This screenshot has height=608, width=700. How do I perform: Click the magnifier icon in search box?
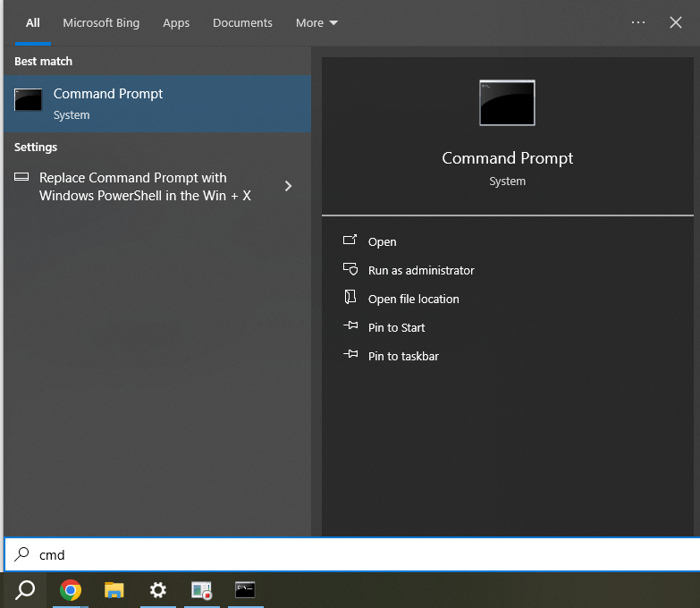click(21, 554)
